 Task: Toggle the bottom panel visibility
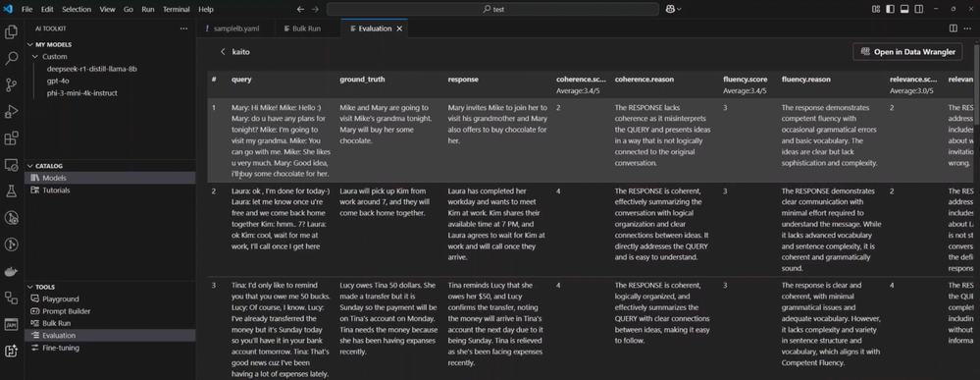coord(904,9)
